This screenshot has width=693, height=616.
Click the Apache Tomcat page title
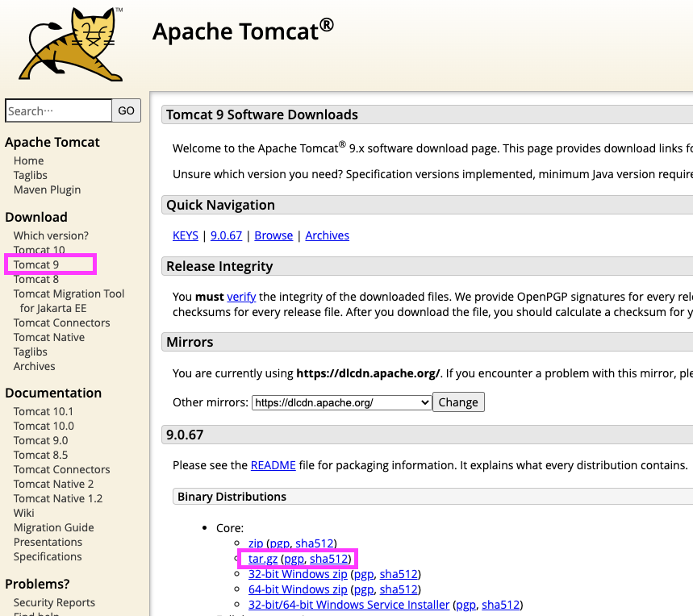(x=243, y=31)
